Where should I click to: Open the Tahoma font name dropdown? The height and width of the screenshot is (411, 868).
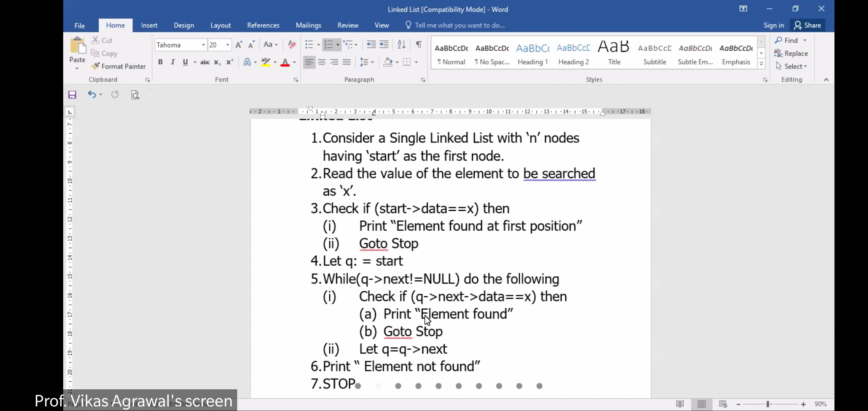click(x=203, y=45)
